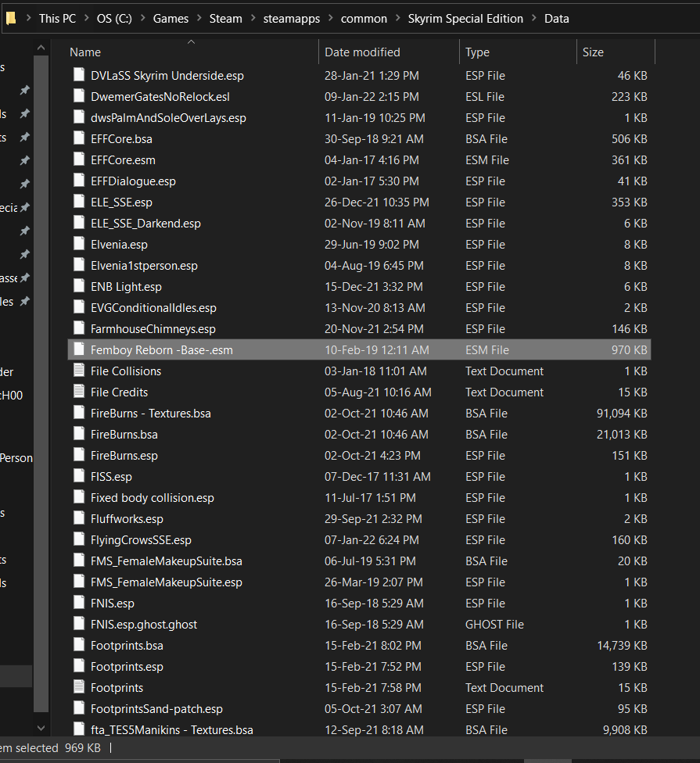Select FMS_FemaleMakeupSuite.bsa file
The width and height of the screenshot is (700, 763).
[x=167, y=561]
